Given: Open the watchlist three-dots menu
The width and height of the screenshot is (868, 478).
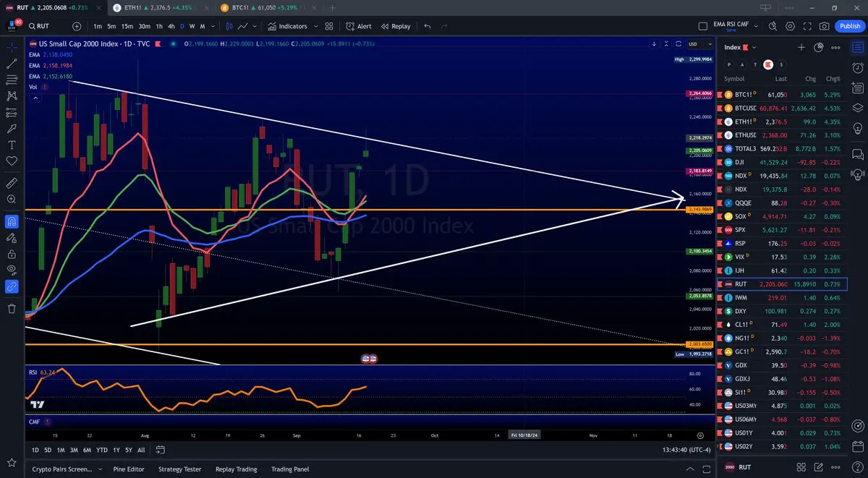Looking at the screenshot, I should [836, 47].
